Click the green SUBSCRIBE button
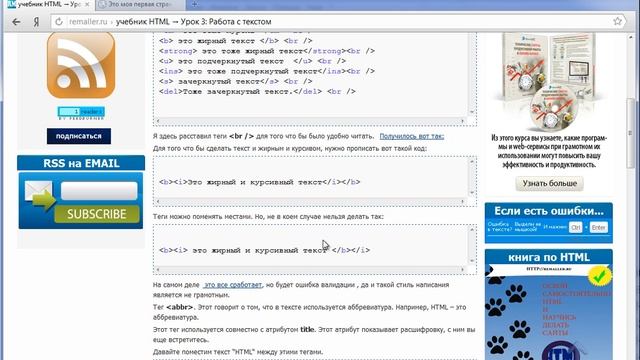The width and height of the screenshot is (640, 360). pos(97,214)
